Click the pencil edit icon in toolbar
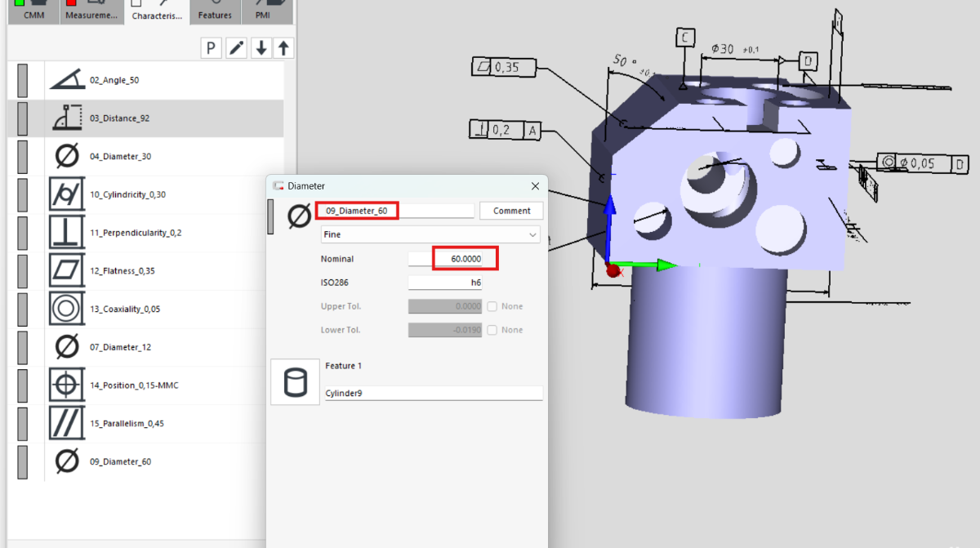Screen dimensions: 980x548 (236, 48)
